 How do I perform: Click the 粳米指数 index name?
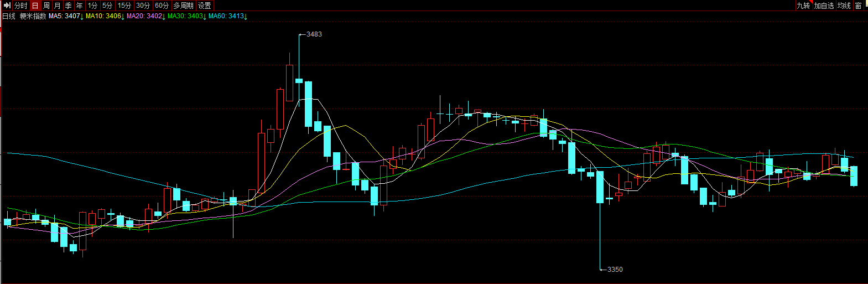pyautogui.click(x=33, y=16)
